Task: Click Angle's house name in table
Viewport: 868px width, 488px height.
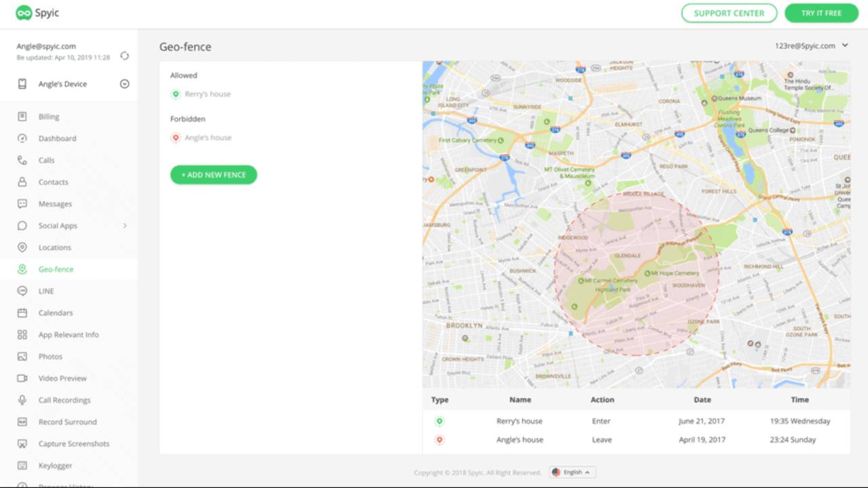Action: click(x=519, y=440)
